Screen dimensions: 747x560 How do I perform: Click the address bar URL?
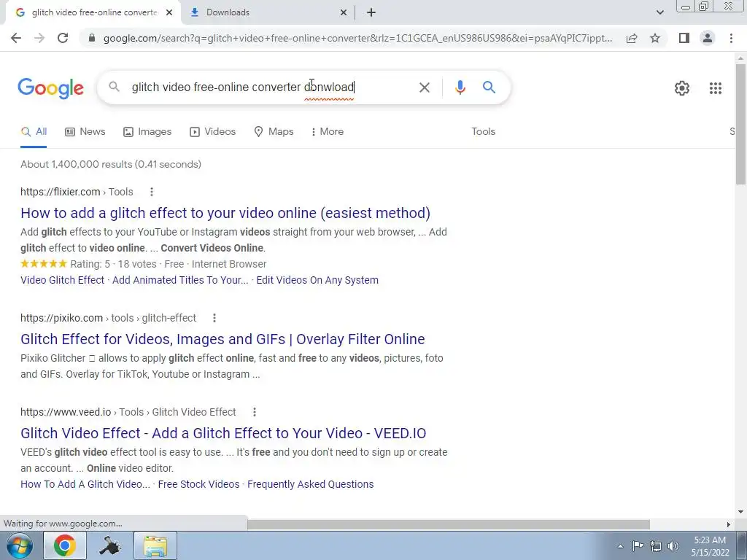point(357,38)
